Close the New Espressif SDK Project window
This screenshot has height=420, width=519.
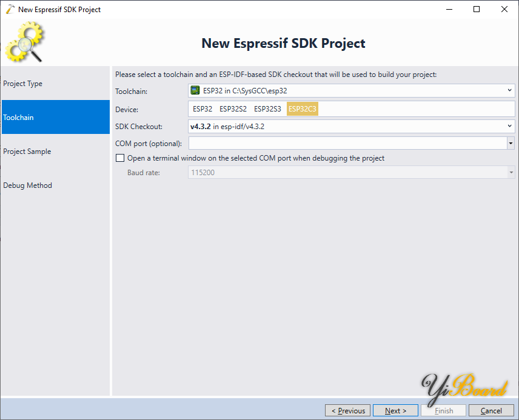[504, 9]
